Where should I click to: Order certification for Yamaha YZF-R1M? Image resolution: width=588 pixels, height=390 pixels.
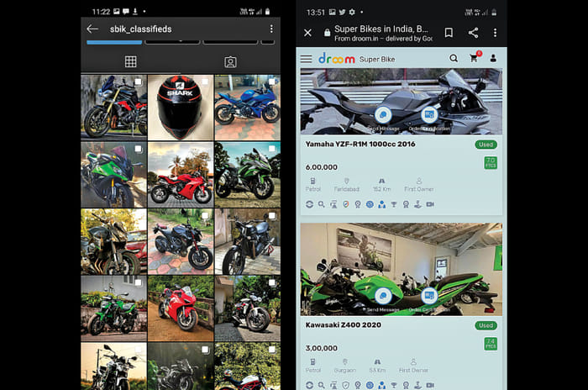click(429, 115)
